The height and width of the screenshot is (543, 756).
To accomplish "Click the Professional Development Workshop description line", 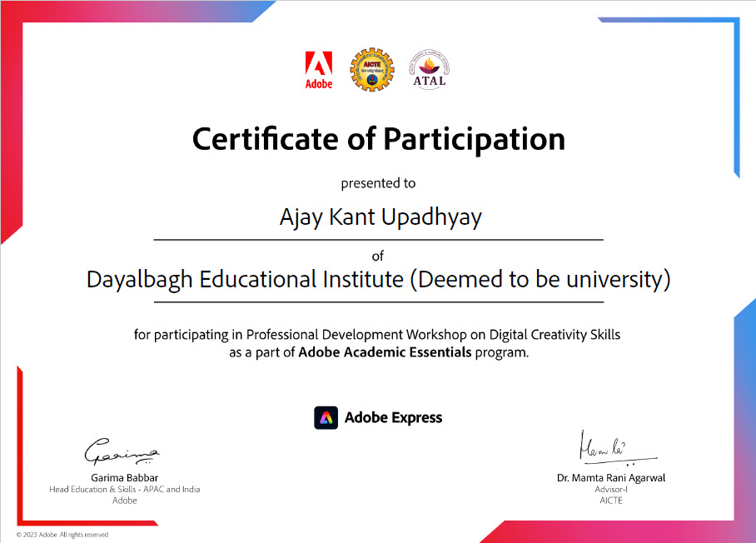I will [377, 335].
